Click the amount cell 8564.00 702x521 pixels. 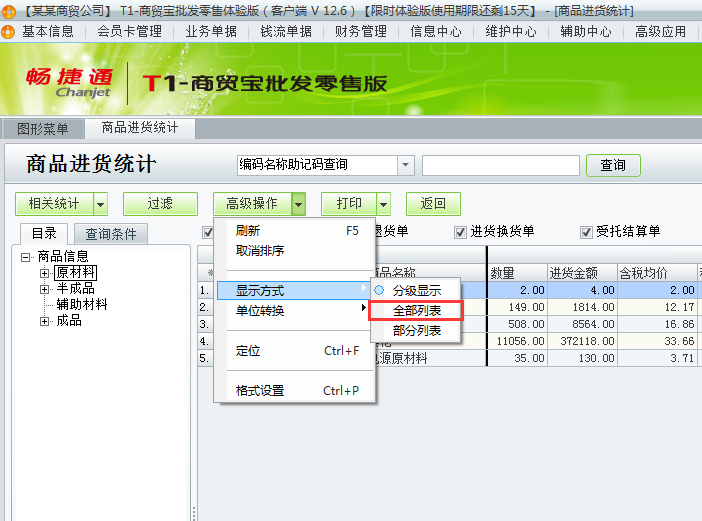click(582, 324)
